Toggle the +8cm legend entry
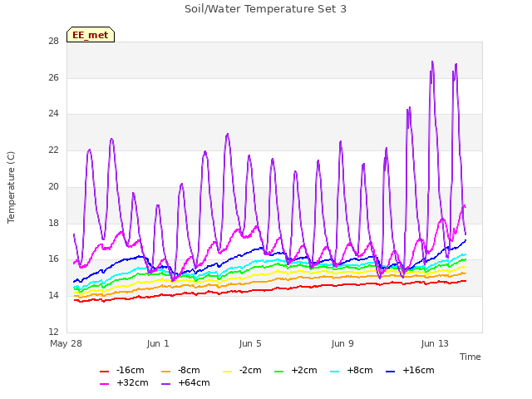The width and height of the screenshot is (532, 399). tap(351, 370)
